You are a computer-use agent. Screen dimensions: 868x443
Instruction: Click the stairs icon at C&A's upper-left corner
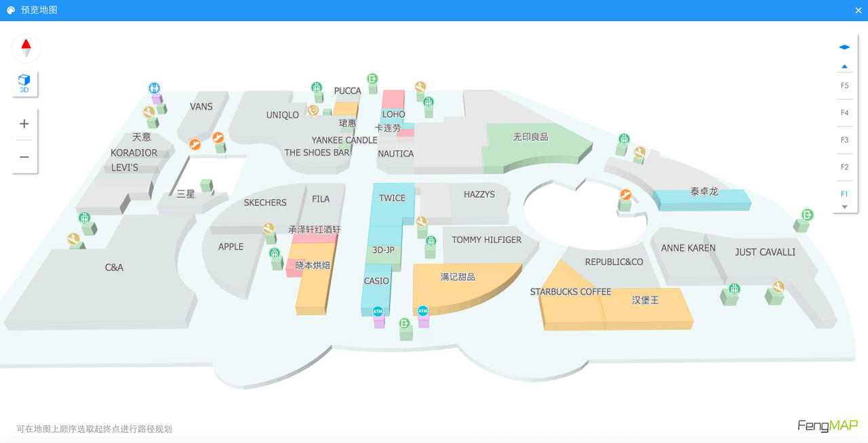click(73, 238)
